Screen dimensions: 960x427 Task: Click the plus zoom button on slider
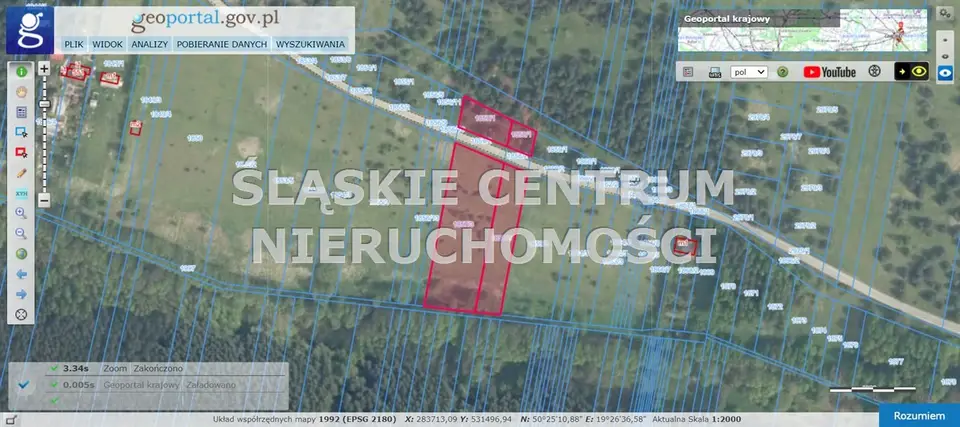click(44, 69)
